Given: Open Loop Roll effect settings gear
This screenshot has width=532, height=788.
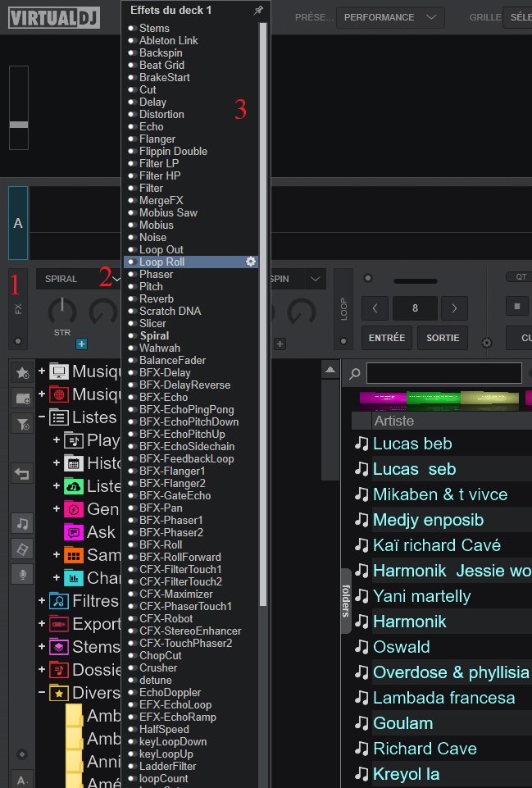Looking at the screenshot, I should pos(250,262).
